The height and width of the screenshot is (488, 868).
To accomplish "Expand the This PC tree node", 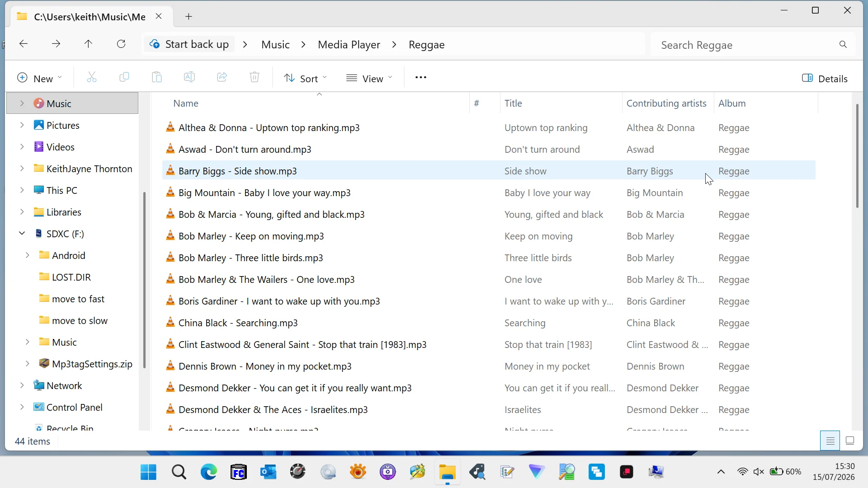I will (22, 190).
